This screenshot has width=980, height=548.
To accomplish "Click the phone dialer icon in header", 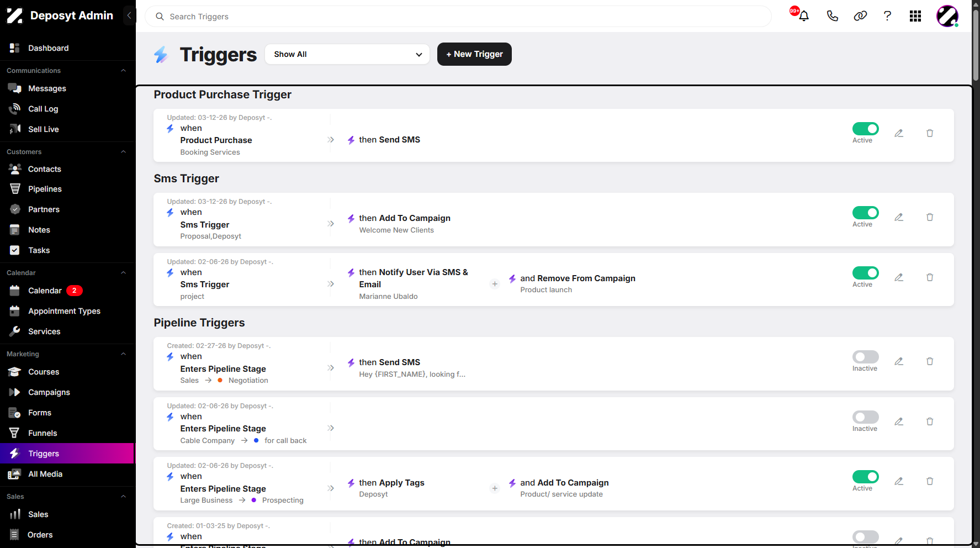I will pyautogui.click(x=832, y=16).
